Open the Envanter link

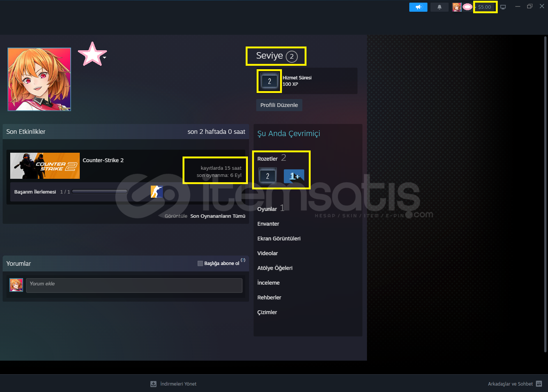coord(268,224)
